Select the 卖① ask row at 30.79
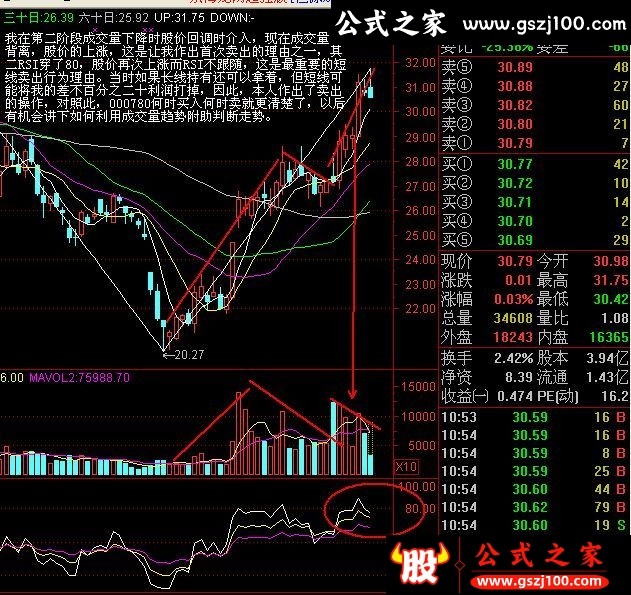This screenshot has height=595, width=631. pos(534,142)
